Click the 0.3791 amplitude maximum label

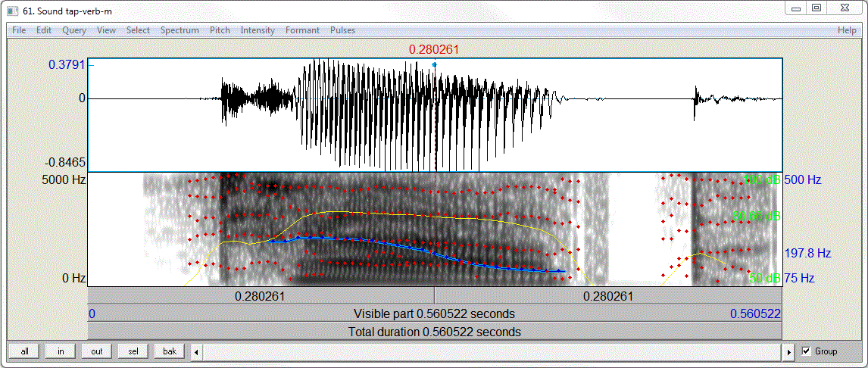[67, 65]
